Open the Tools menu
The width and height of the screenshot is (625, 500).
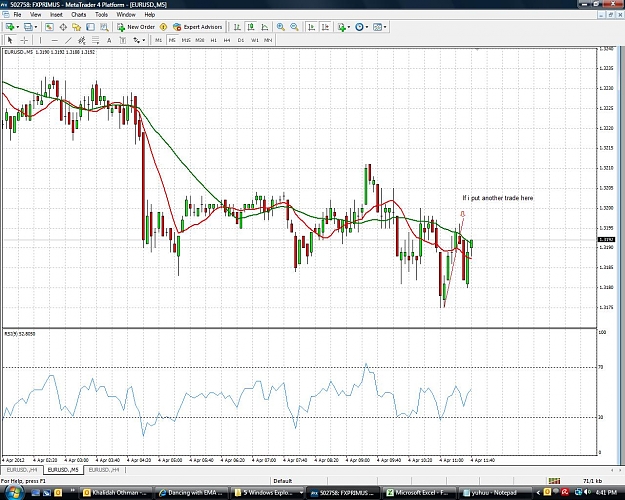[101, 14]
